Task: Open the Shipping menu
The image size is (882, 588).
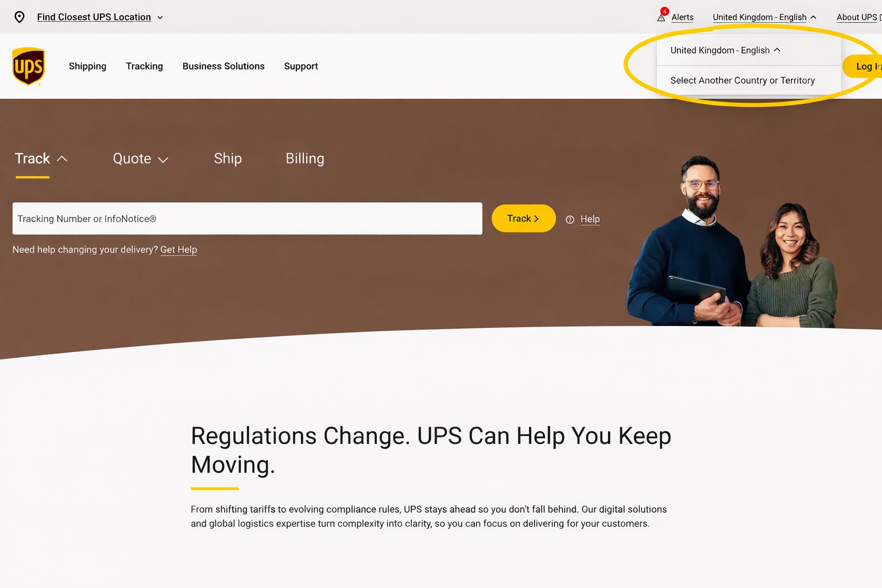Action: (87, 66)
